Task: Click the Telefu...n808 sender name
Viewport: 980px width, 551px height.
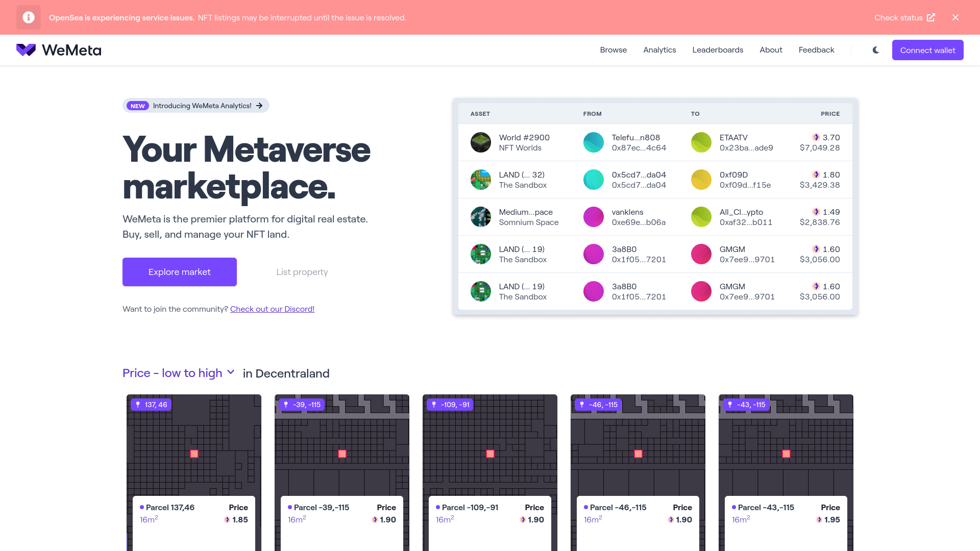Action: 636,137
